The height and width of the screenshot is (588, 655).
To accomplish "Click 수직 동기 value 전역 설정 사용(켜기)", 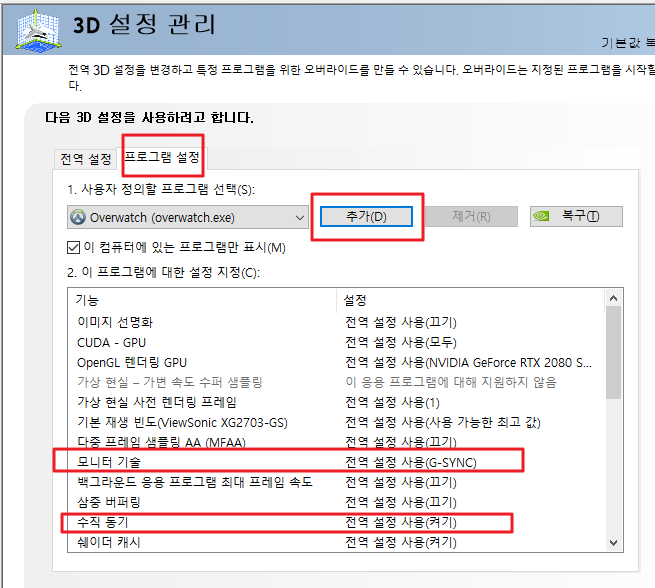I will coord(401,522).
